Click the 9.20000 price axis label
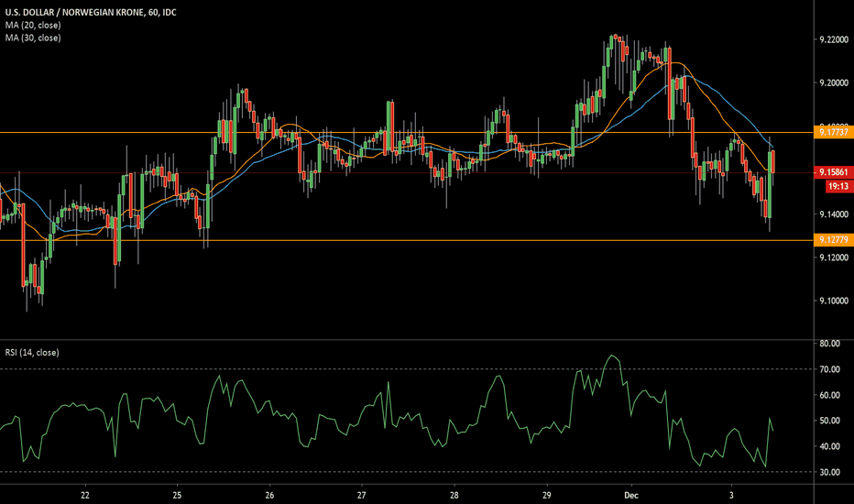This screenshot has height=504, width=854. 834,82
